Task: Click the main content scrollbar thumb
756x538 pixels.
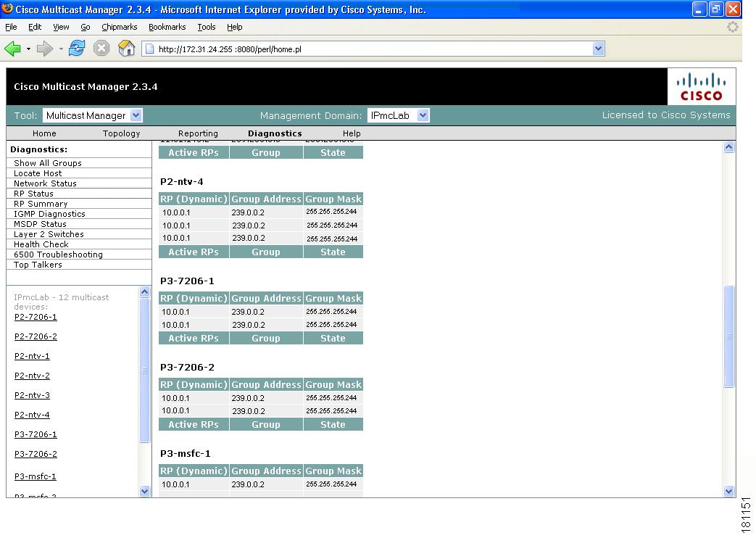Action: coord(729,336)
